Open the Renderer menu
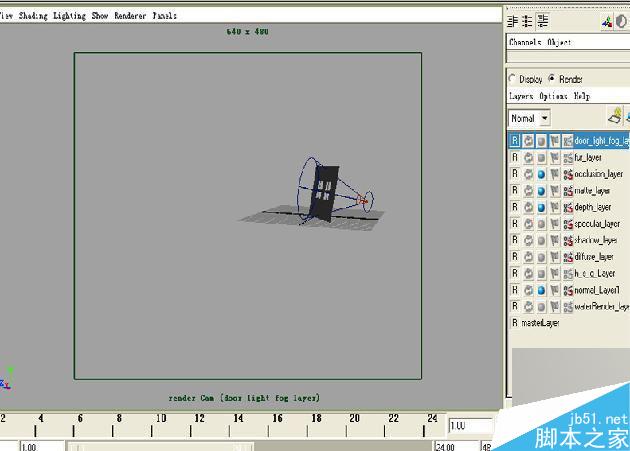The height and width of the screenshot is (451, 630). [x=130, y=16]
